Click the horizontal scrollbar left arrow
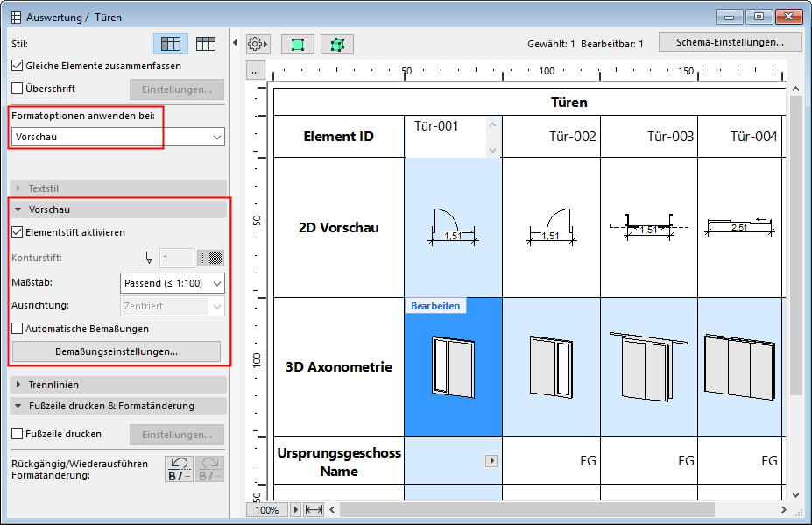This screenshot has height=525, width=812. point(332,510)
